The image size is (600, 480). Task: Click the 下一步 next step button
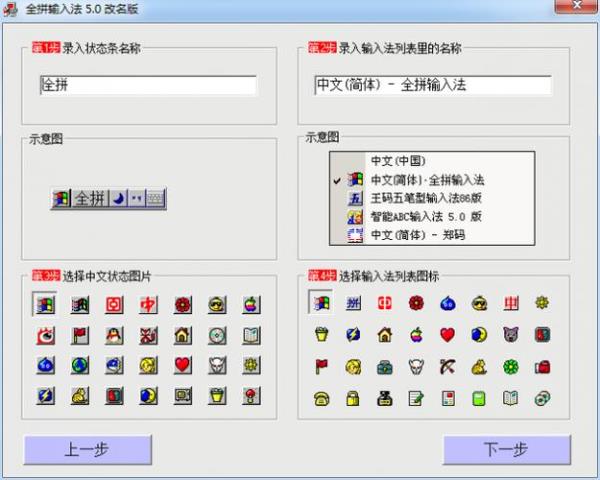click(507, 450)
